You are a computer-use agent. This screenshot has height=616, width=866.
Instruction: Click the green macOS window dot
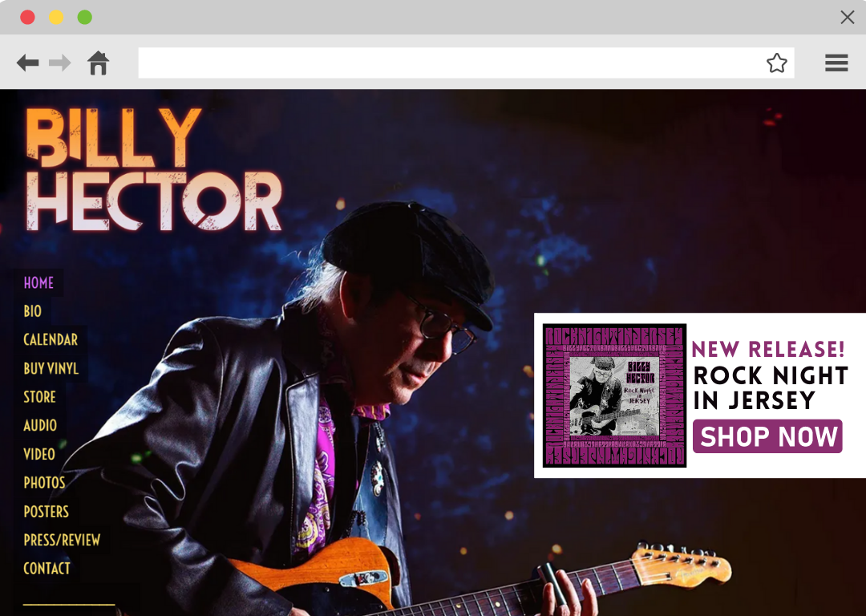84,18
